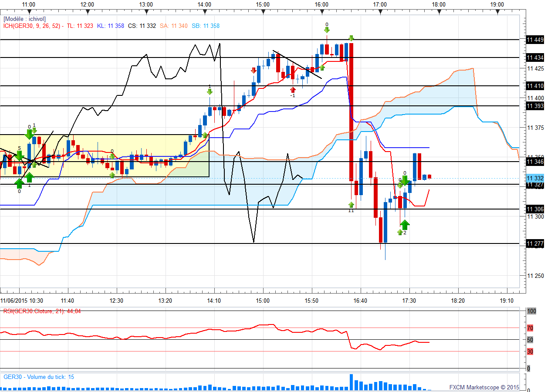Viewport: 551px width, 392px height.
Task: Click the date label 11/06/2015 10:30
Action: [x=21, y=301]
